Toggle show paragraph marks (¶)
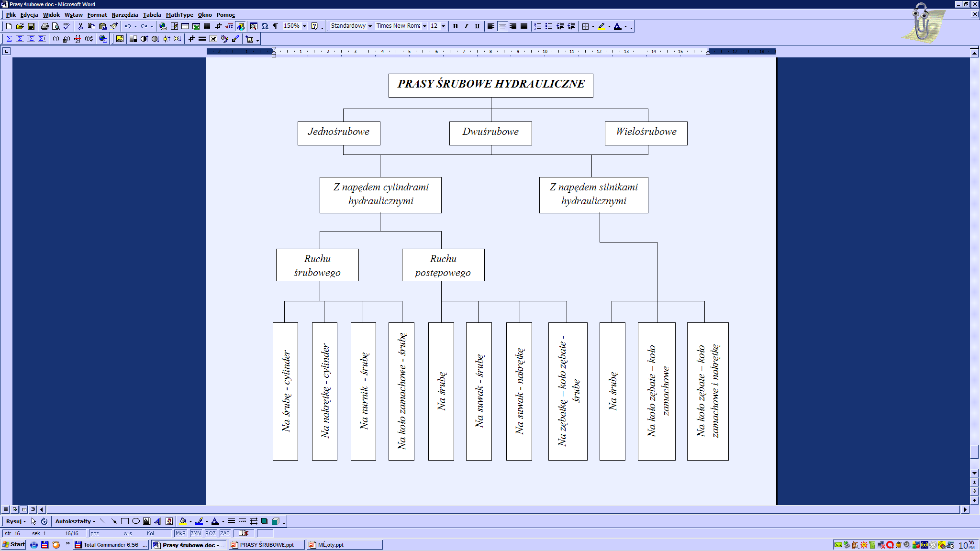Viewport: 980px width, 551px height. pyautogui.click(x=276, y=26)
